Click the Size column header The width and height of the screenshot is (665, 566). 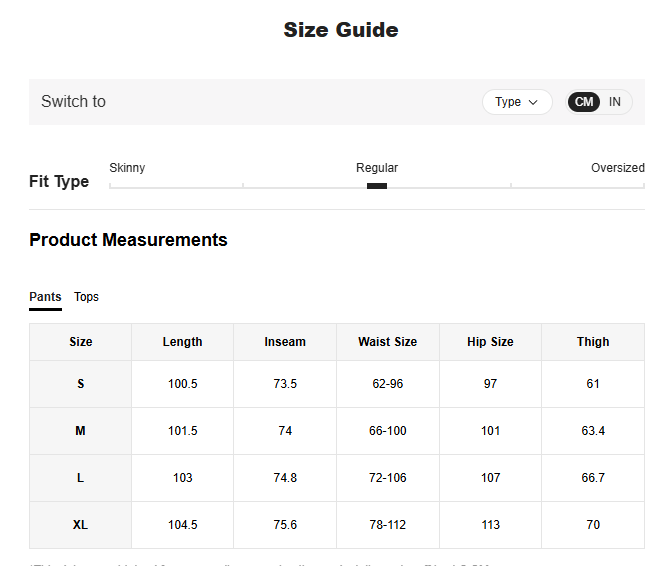[x=81, y=342]
